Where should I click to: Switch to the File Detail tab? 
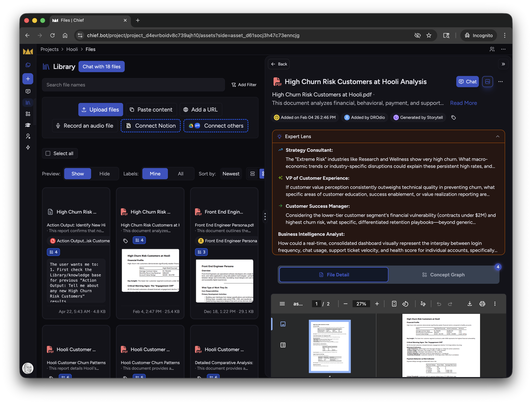(334, 274)
